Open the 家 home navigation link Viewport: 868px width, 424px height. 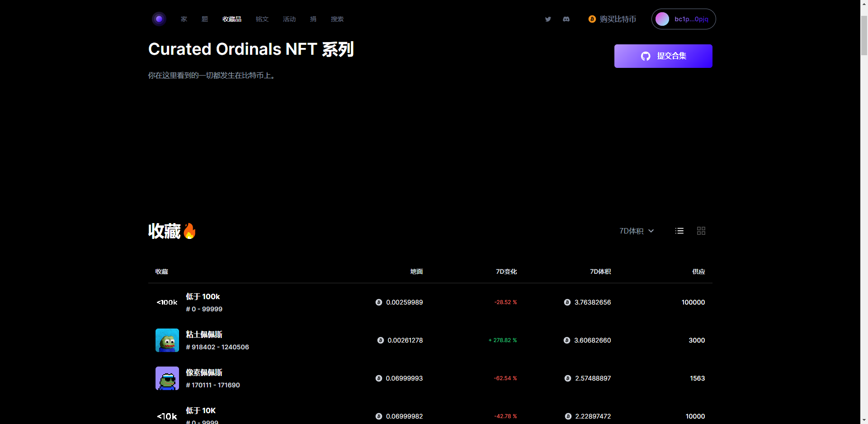[184, 19]
